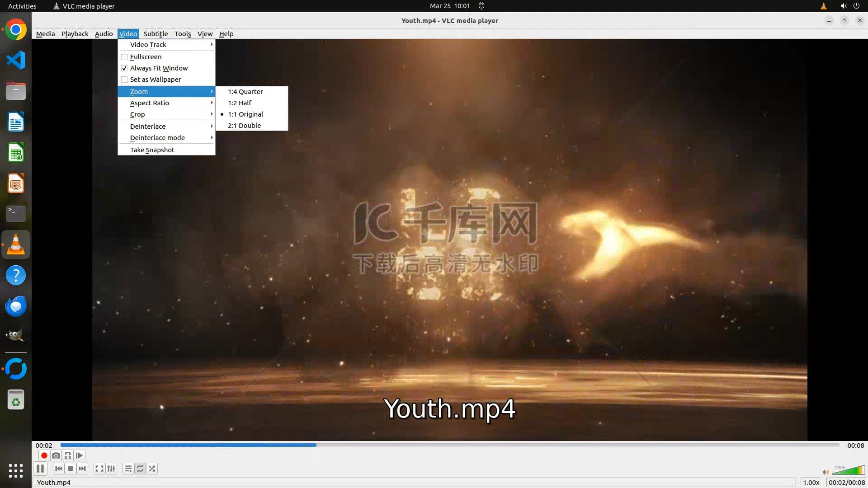Take a snapshot with the camera icon

pos(56,455)
